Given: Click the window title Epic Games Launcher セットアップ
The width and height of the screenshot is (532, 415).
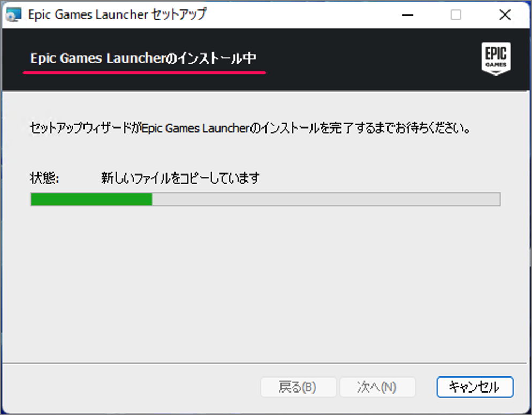Looking at the screenshot, I should coord(117,14).
